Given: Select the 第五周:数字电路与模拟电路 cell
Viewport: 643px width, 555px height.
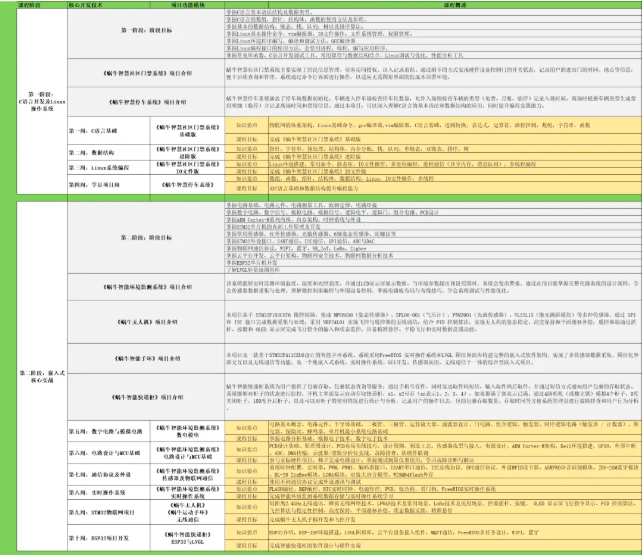Looking at the screenshot, I should coord(109,431).
